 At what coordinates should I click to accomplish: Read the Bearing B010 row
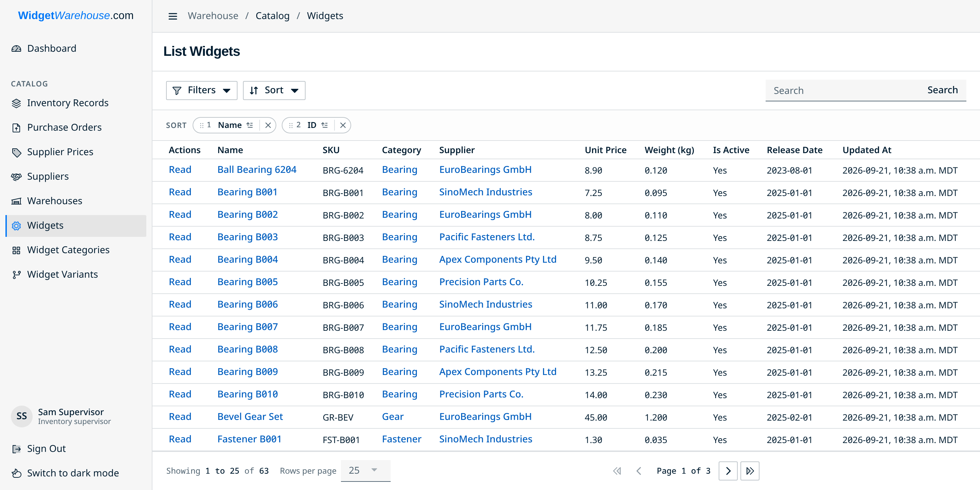click(x=180, y=394)
